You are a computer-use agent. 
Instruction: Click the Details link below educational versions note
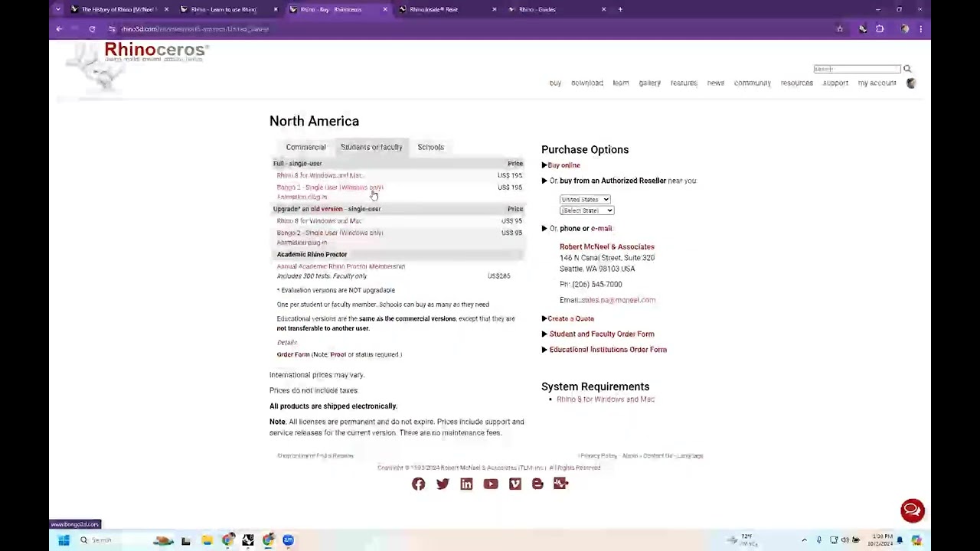pyautogui.click(x=287, y=343)
